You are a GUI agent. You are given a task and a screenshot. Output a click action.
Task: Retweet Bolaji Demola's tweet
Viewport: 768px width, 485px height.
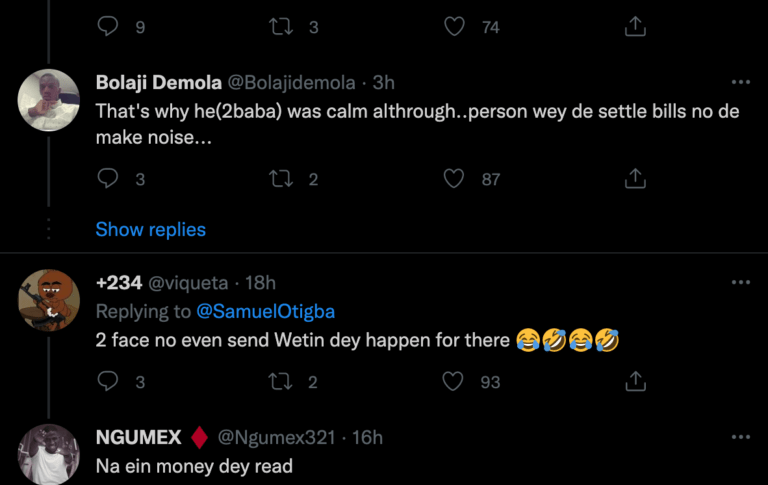click(x=282, y=179)
